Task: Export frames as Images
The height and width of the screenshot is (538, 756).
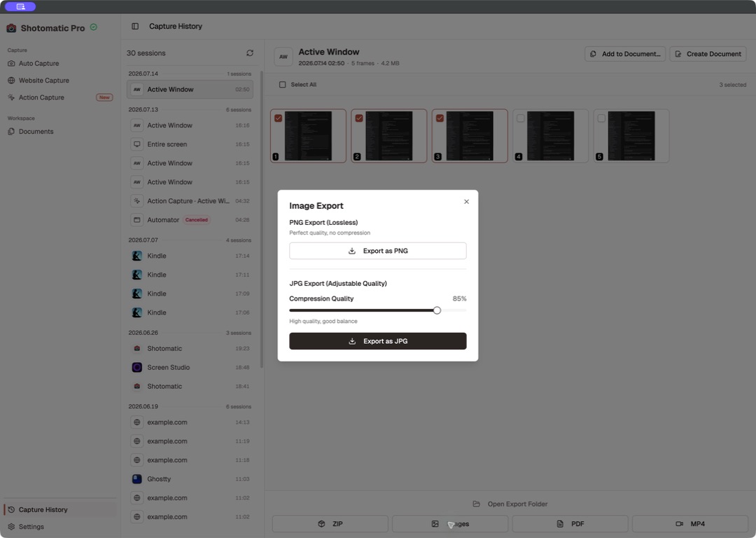Action: coord(450,523)
